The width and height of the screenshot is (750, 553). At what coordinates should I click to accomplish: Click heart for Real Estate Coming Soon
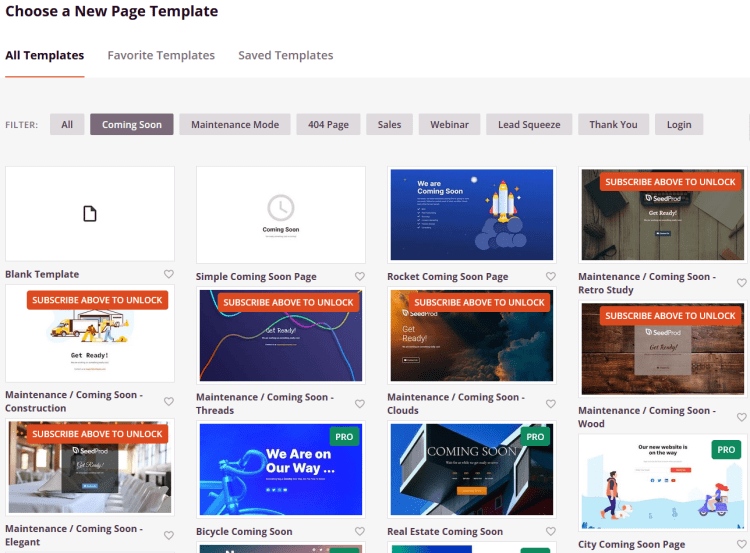[x=551, y=531]
